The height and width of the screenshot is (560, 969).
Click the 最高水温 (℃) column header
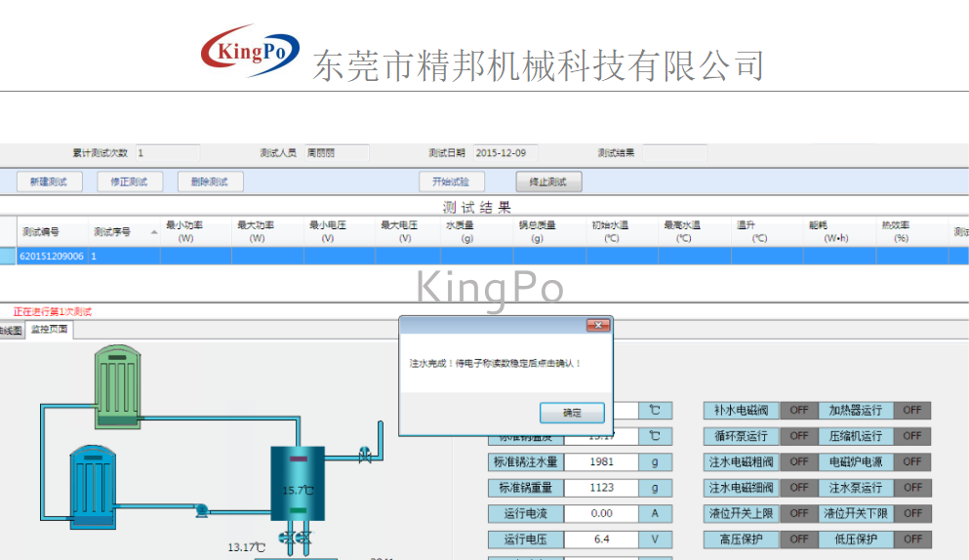pos(695,232)
